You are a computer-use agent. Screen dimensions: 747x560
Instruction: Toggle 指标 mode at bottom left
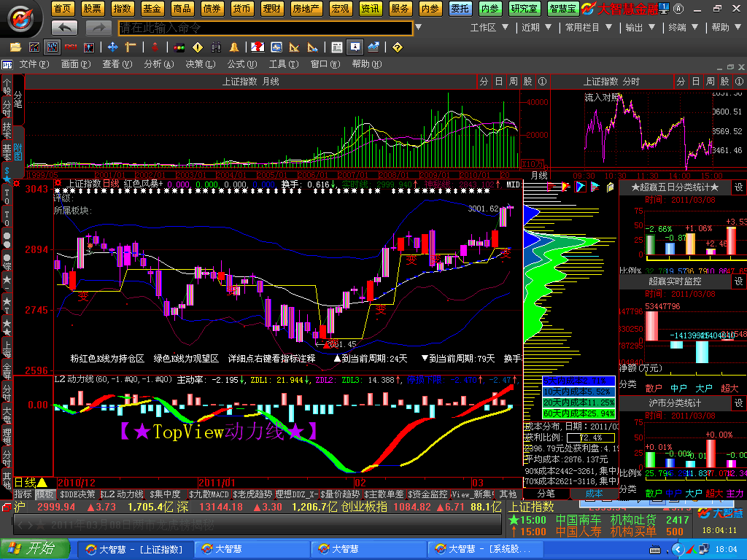tap(23, 494)
